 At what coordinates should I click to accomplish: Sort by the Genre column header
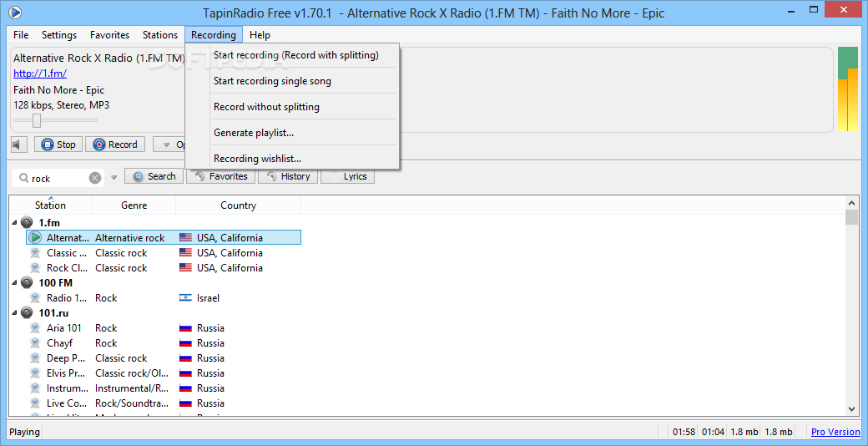click(134, 205)
